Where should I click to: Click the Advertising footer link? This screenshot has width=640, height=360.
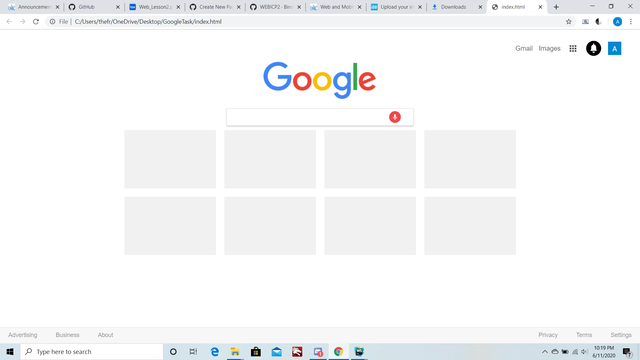[22, 335]
